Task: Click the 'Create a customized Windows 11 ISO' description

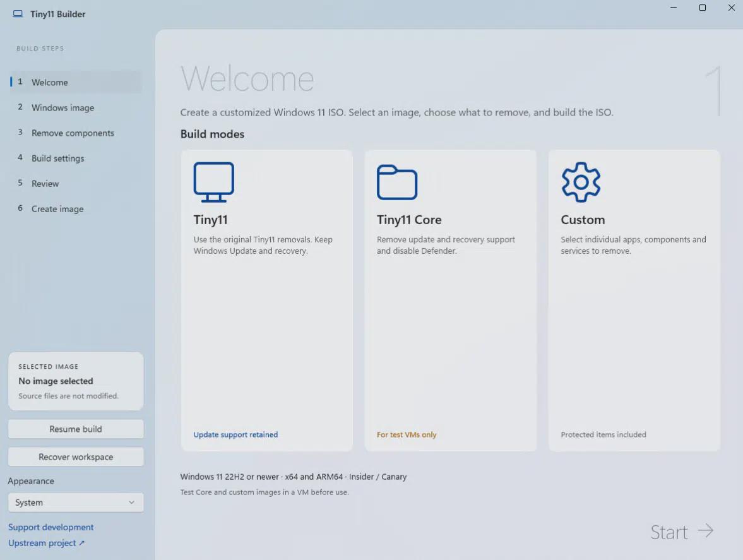Action: [x=396, y=112]
